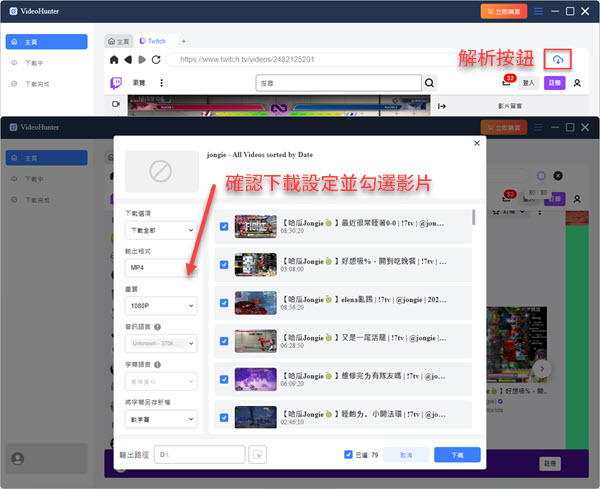Select home in the top window sidebar
The height and width of the screenshot is (489, 600).
pos(47,42)
